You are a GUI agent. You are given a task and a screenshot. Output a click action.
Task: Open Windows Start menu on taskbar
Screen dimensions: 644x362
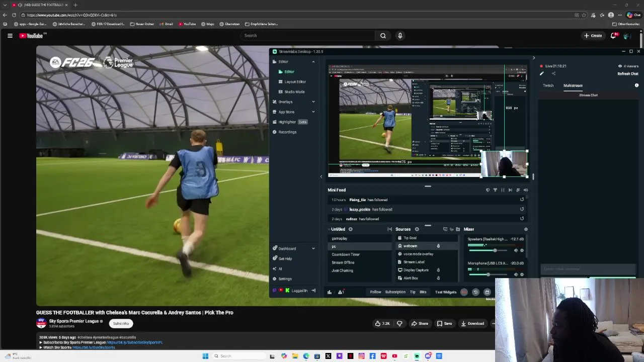coord(205,356)
